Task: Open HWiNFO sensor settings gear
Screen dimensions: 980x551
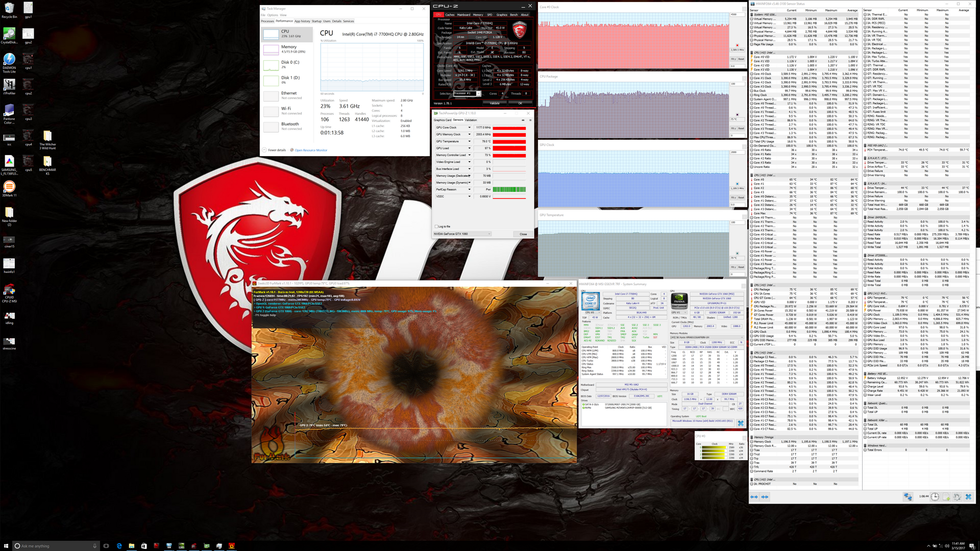Action: click(957, 496)
